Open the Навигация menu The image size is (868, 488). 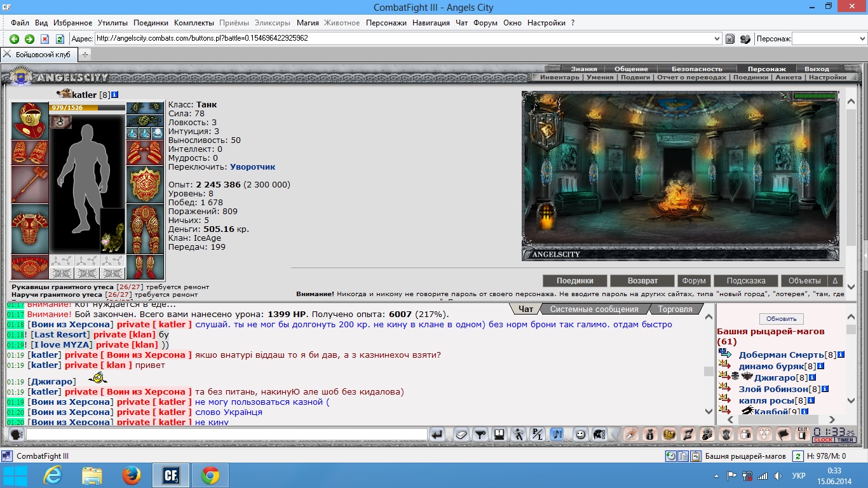coord(431,23)
